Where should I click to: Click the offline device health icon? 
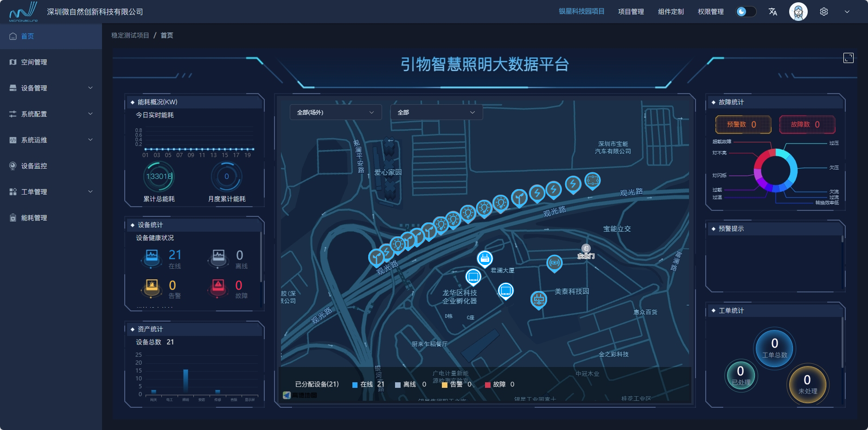[x=218, y=258]
